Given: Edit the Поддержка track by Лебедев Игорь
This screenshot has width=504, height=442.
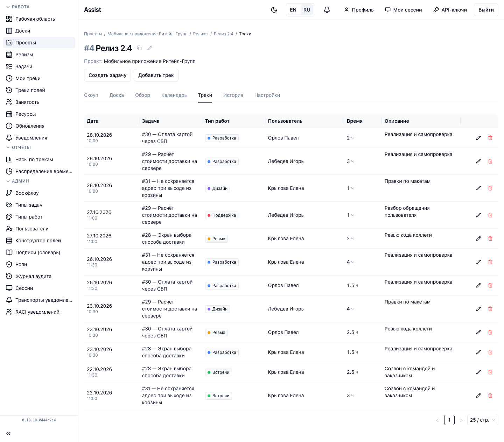Looking at the screenshot, I should coord(478,215).
